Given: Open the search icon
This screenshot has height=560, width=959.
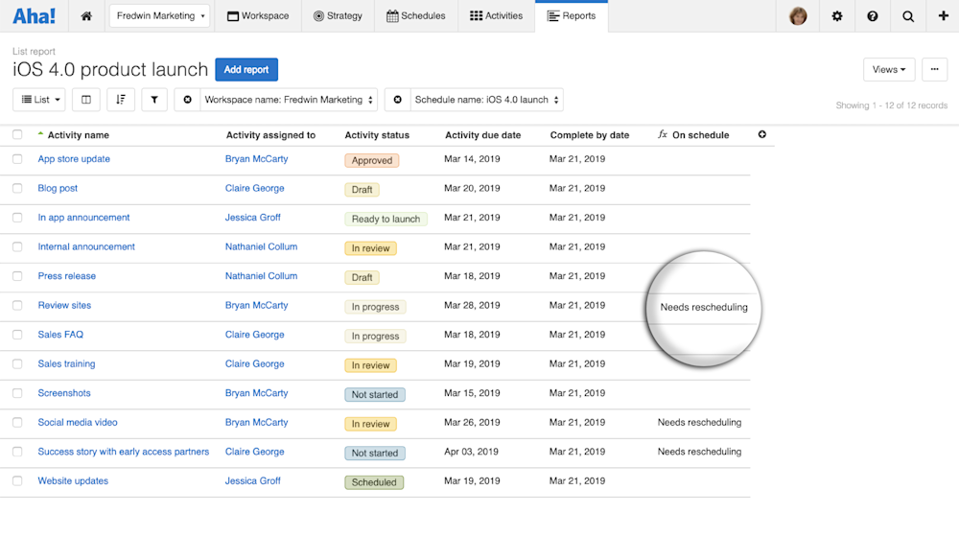Looking at the screenshot, I should pyautogui.click(x=907, y=15).
